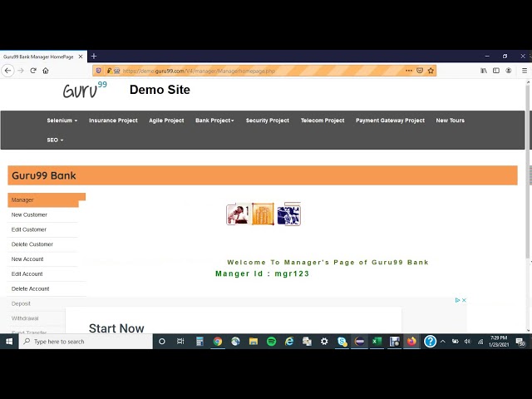Viewport: 532px width, 399px height.
Task: Open a new browser tab
Action: point(94,57)
